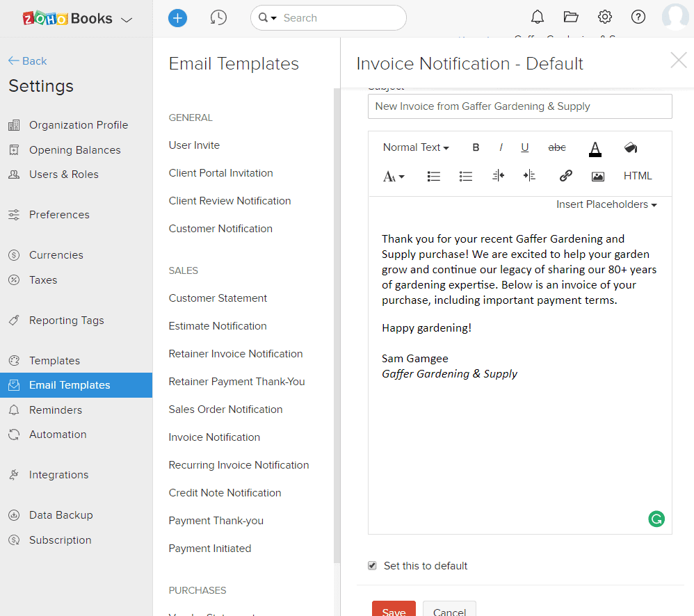The image size is (694, 616).
Task: Open Recurring Invoice Notification template
Action: (x=239, y=465)
